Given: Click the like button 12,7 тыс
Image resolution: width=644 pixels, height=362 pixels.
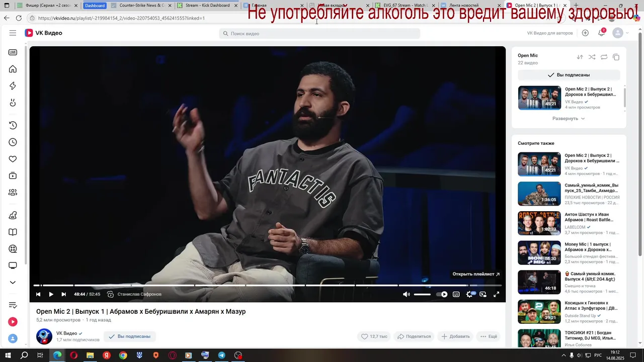Looking at the screenshot, I should point(374,336).
